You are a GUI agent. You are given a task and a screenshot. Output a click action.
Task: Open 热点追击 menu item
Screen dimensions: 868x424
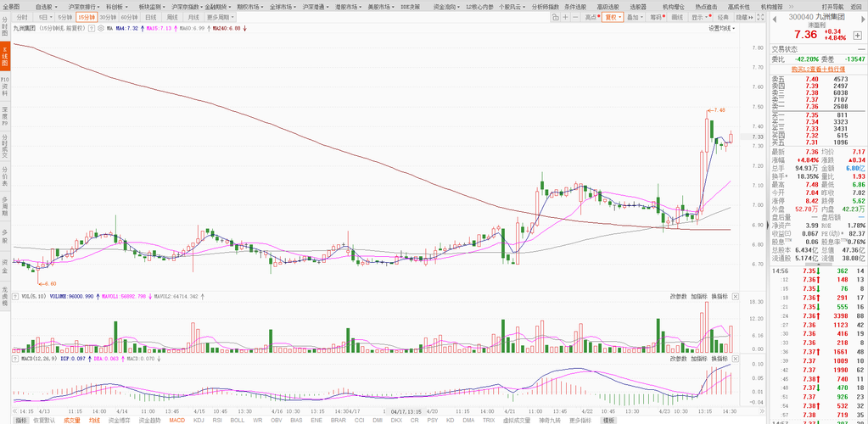[706, 7]
